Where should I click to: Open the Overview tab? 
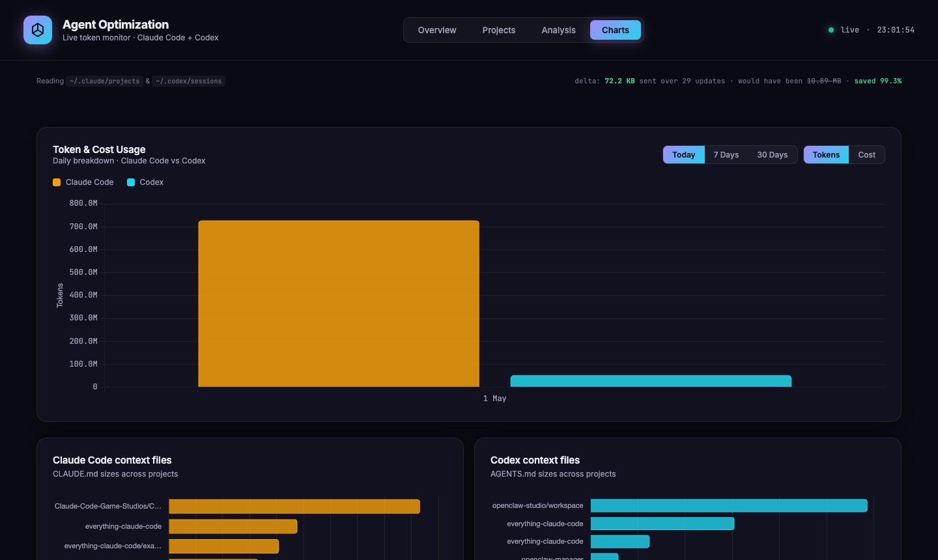[437, 30]
